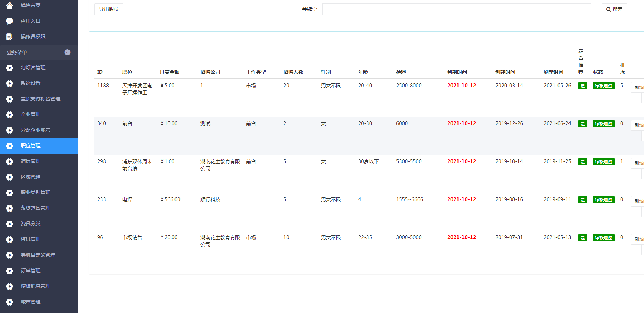Click the 导出职位 button
This screenshot has height=313, width=644.
click(x=109, y=9)
